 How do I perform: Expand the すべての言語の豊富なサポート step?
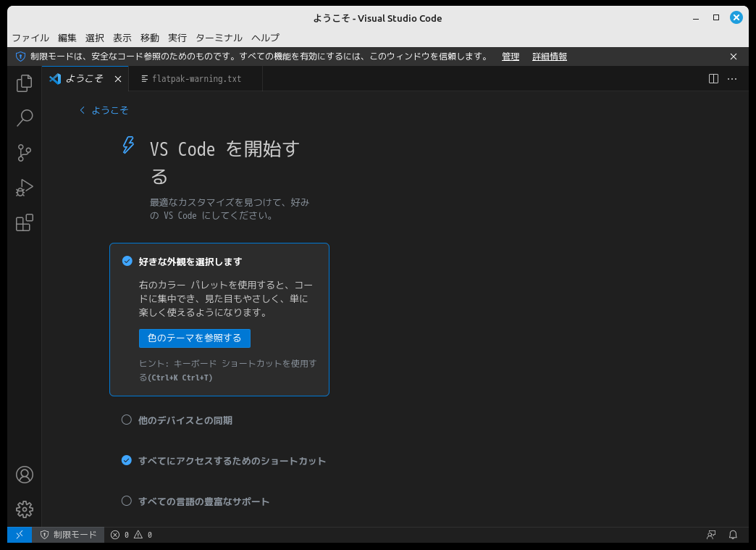click(203, 501)
